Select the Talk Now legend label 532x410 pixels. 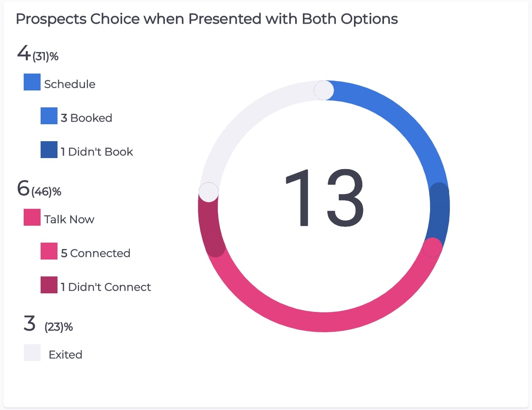tap(69, 219)
